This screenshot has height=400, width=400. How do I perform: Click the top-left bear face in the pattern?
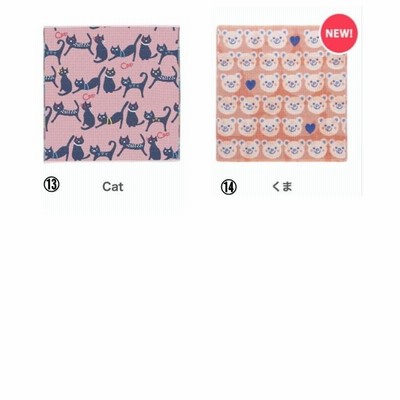[229, 38]
